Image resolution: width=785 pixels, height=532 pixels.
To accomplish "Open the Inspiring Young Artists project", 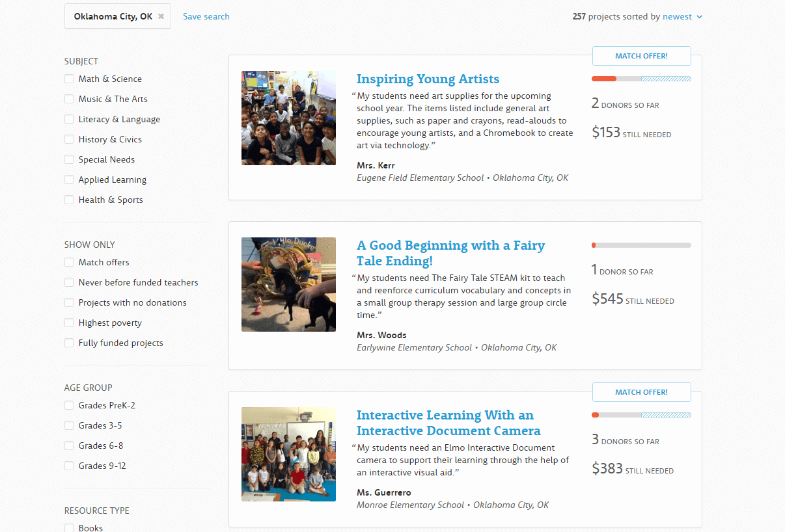I will click(x=428, y=79).
